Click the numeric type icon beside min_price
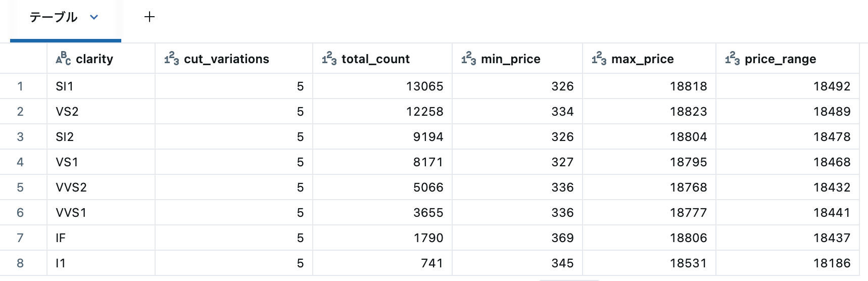Screen dimensions: 868x281 469,59
